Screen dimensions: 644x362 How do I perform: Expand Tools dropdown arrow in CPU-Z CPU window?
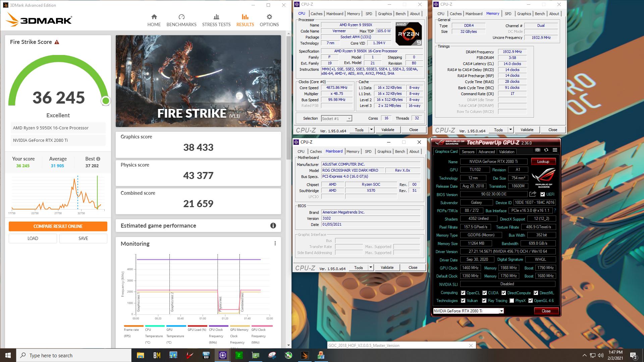click(371, 130)
